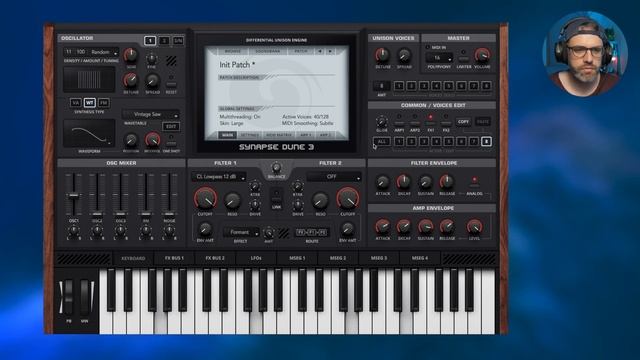Open the LFOs tab
Viewport: 640px width, 360px height.
point(256,258)
